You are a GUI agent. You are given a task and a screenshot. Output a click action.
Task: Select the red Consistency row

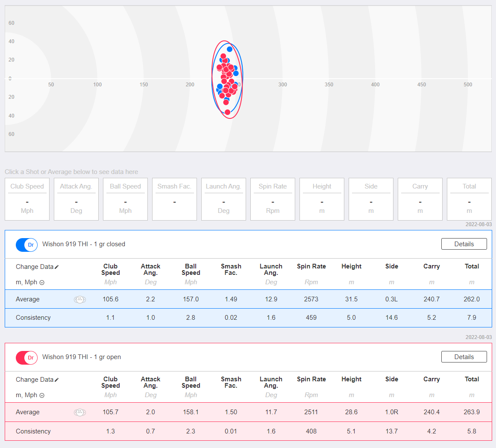pos(248,431)
